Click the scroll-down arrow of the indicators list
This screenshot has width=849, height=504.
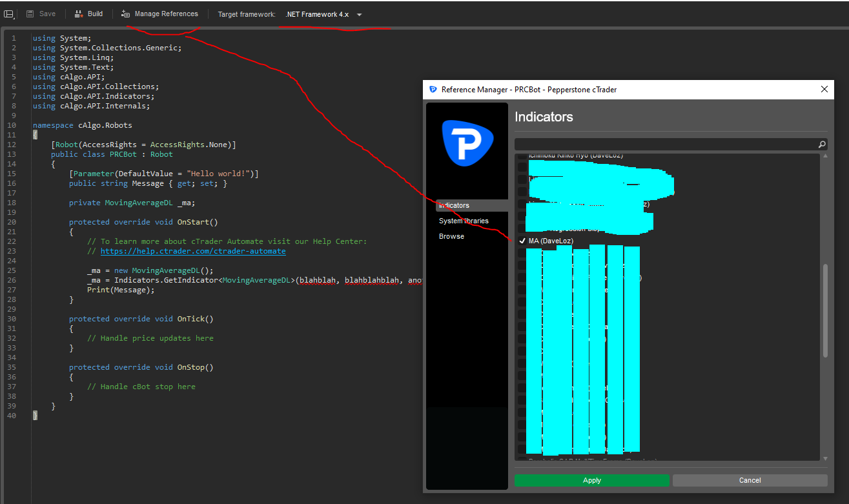[824, 458]
